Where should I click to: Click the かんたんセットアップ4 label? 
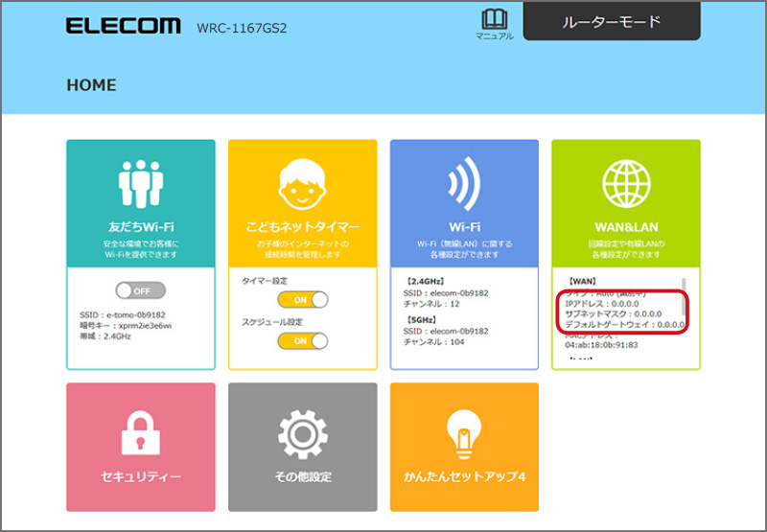coord(465,476)
